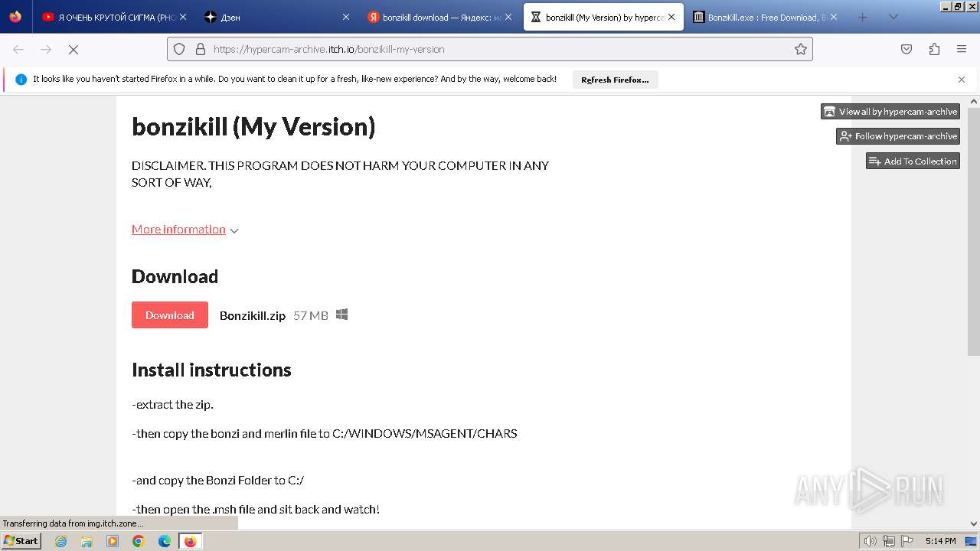
Task: Open the Action Center flag tray icon
Action: coord(907,541)
